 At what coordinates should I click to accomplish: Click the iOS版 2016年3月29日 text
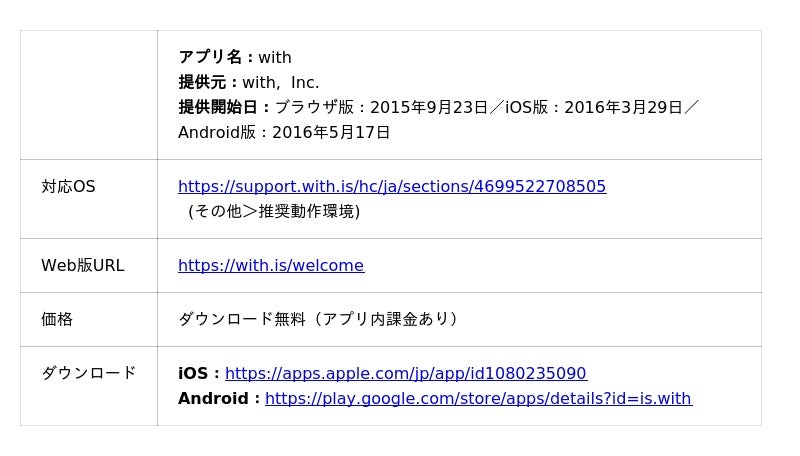594,108
